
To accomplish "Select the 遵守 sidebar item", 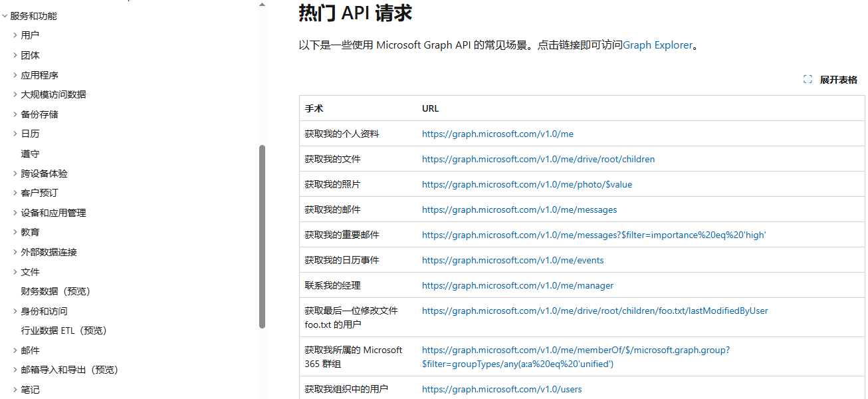I will [30, 154].
